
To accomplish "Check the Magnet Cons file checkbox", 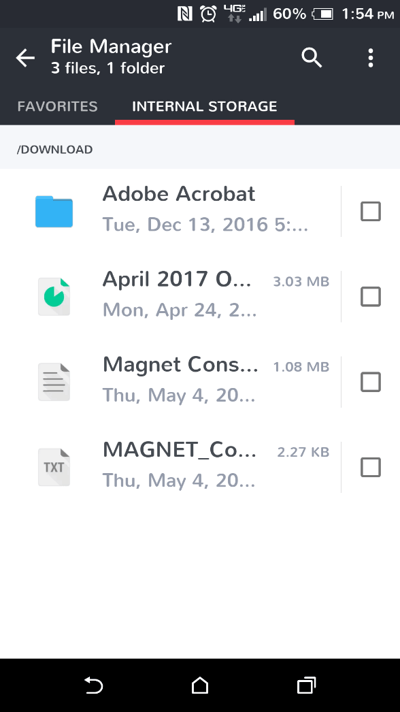I will coord(370,382).
